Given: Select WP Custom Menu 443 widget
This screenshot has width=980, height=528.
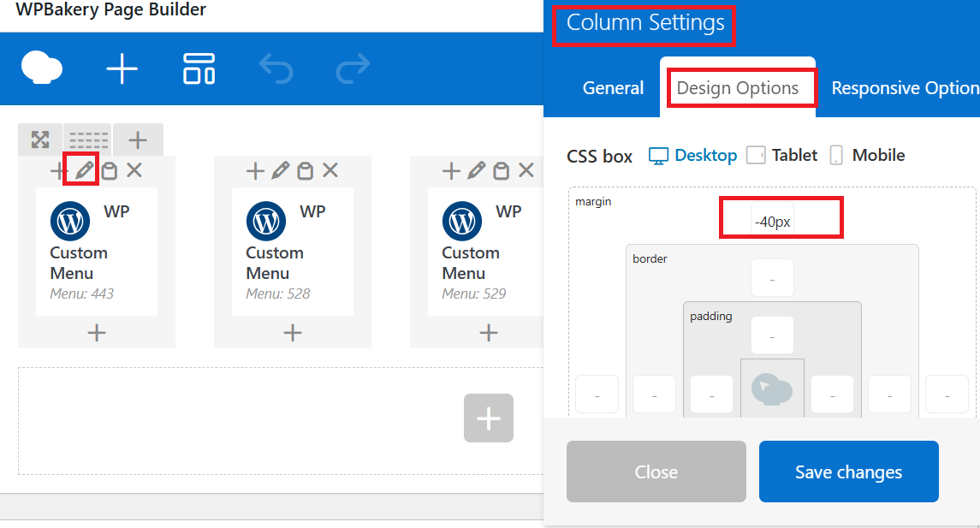Looking at the screenshot, I should tap(97, 252).
